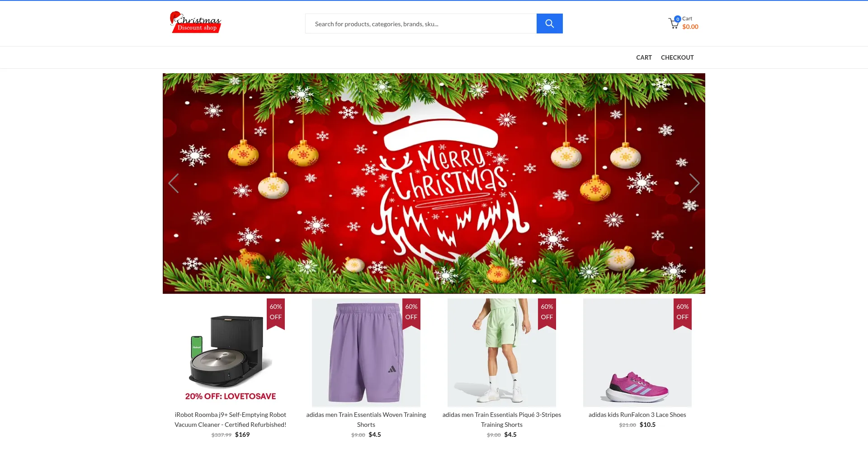Select the orange carousel indicator dot
Image resolution: width=868 pixels, height=449 pixels.
click(426, 284)
